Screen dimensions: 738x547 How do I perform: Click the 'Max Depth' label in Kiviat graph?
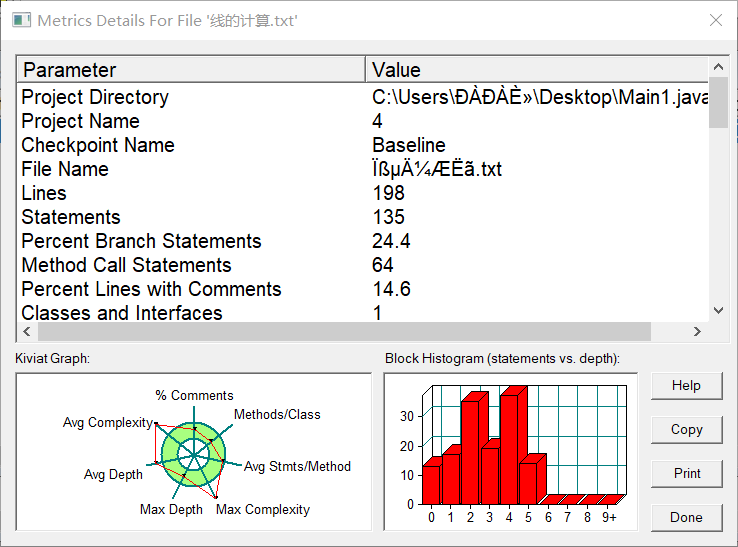[x=171, y=509]
